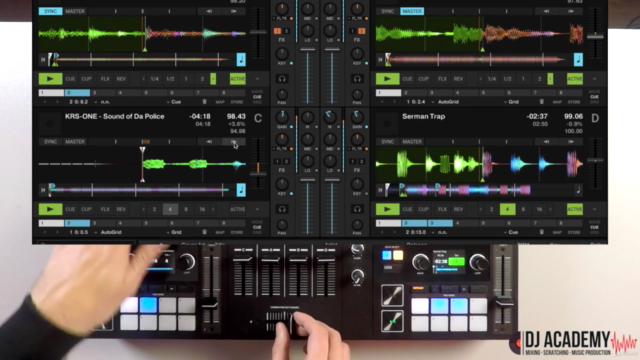Toggle REV reverse on deck D
The image size is (640, 360).
[458, 209]
